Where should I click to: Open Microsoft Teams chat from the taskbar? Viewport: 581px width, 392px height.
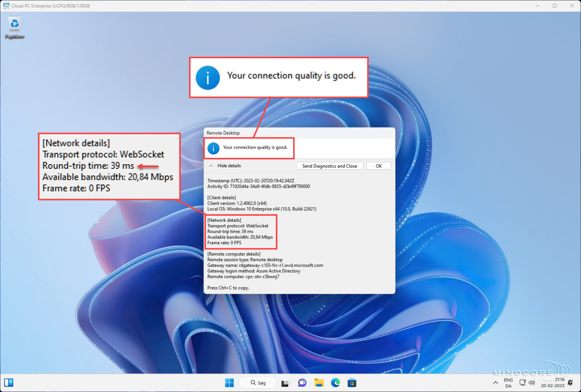tap(302, 383)
